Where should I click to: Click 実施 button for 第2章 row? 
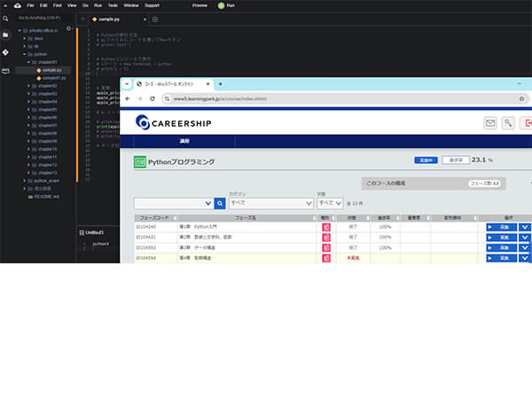(500, 237)
